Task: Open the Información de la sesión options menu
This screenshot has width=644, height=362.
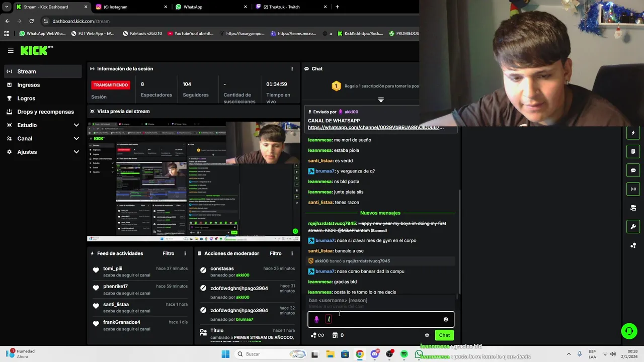Action: [292, 69]
